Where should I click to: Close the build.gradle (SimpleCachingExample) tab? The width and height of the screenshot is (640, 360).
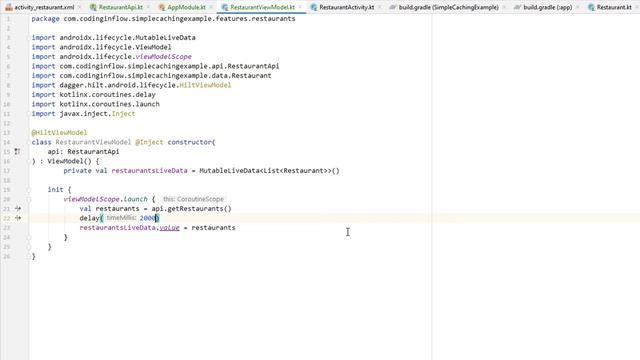tap(504, 7)
